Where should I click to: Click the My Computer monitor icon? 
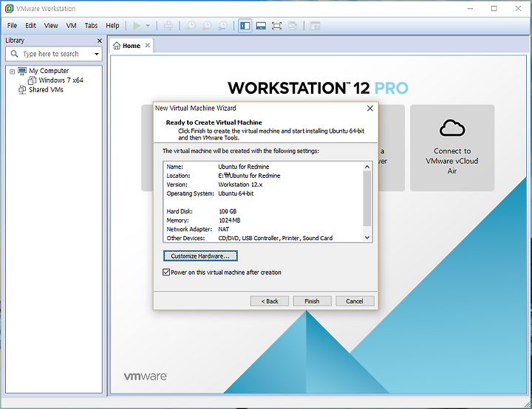coord(22,71)
